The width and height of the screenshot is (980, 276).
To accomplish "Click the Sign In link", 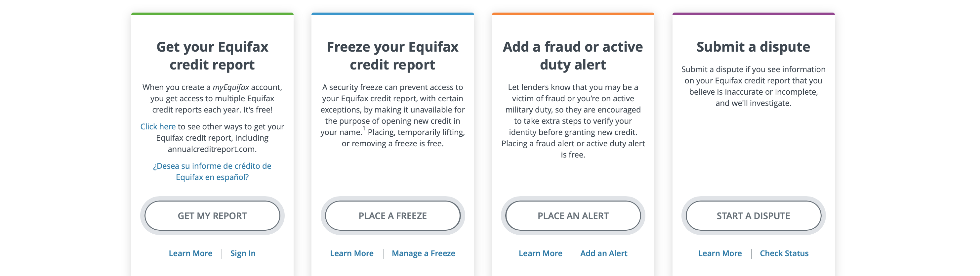I will [243, 253].
